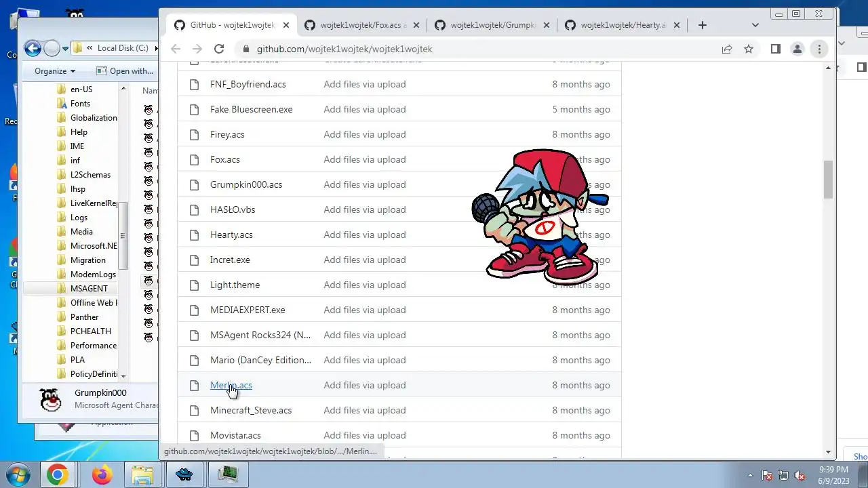Open commit message for Firey.acs row
The height and width of the screenshot is (488, 868).
[365, 134]
